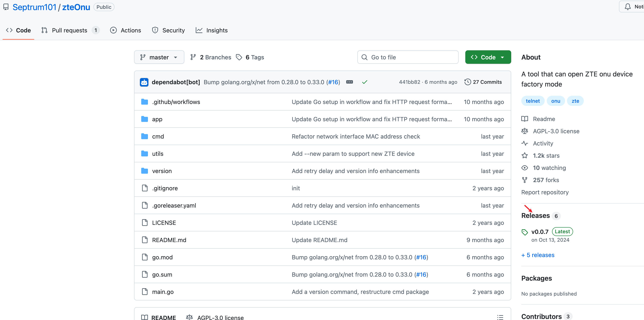The image size is (644, 320).
Task: Open the repository Activity link
Action: 537,143
